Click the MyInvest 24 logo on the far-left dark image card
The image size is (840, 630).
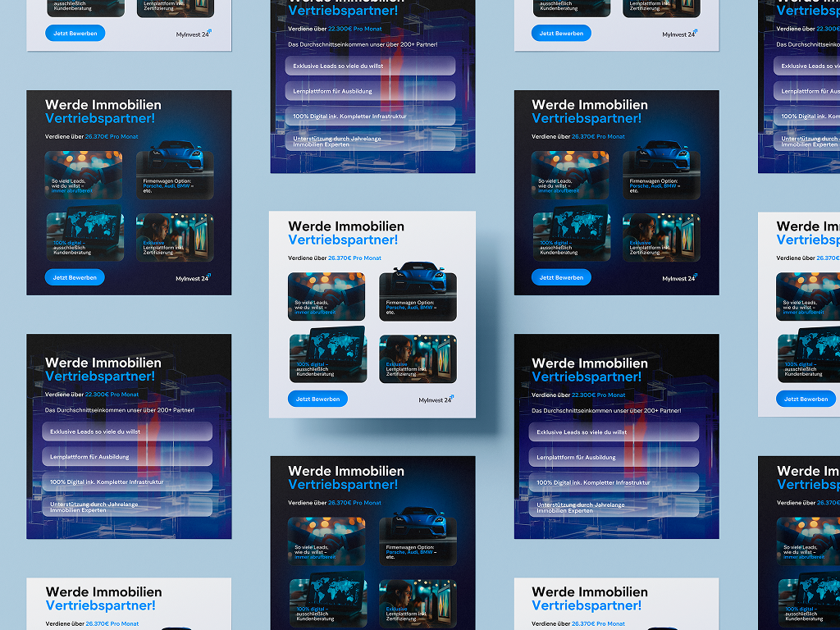point(193,277)
